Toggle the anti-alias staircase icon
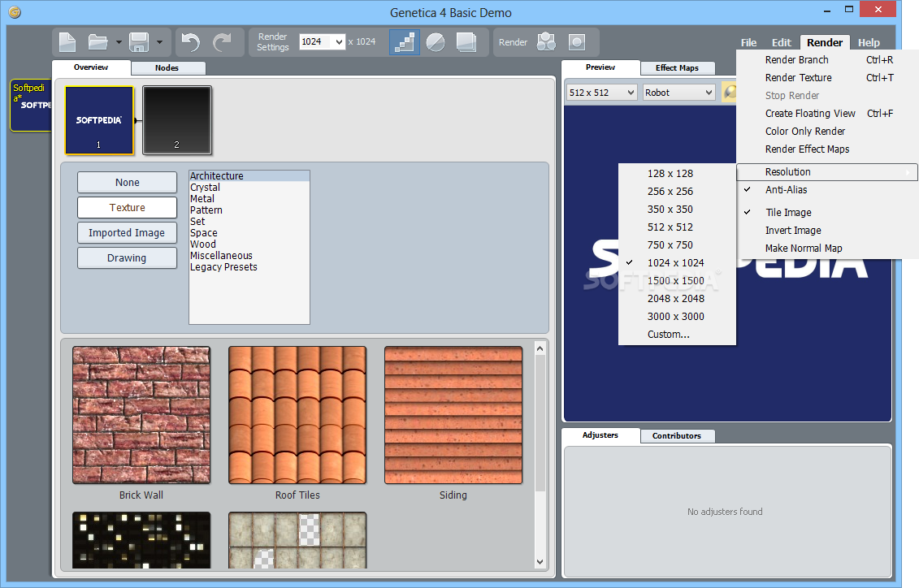Image resolution: width=919 pixels, height=588 pixels. click(405, 42)
